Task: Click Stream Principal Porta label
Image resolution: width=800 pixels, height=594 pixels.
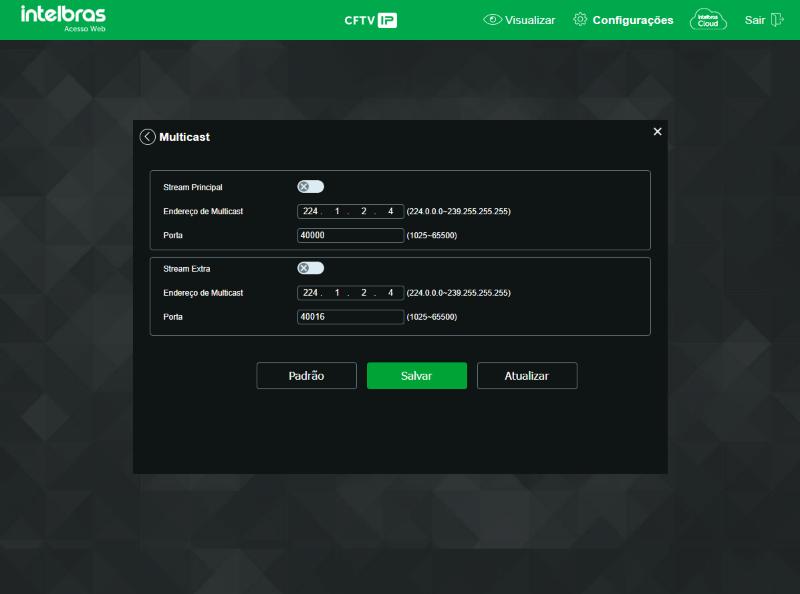Action: (x=172, y=235)
